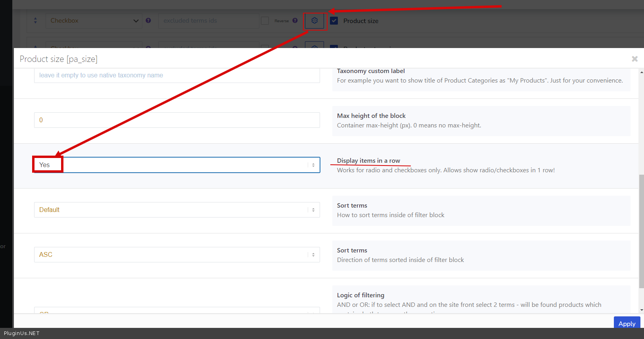Click the "Product size [pa_size]" popup title
Image resolution: width=644 pixels, height=339 pixels.
(59, 59)
